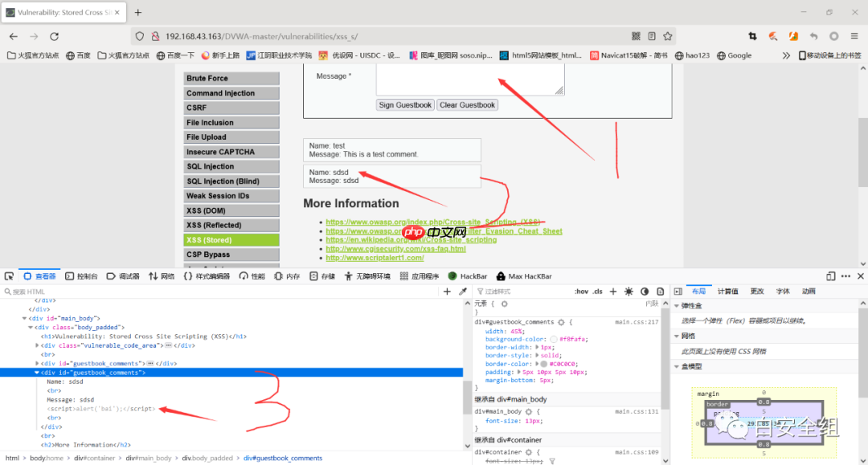Screen dimensions: 868x465
Task: Toggle the :hov pseudo-class panel
Action: tap(581, 292)
